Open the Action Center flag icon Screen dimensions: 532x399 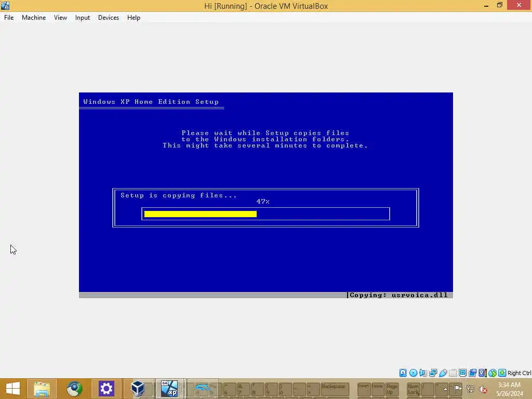pos(458,389)
